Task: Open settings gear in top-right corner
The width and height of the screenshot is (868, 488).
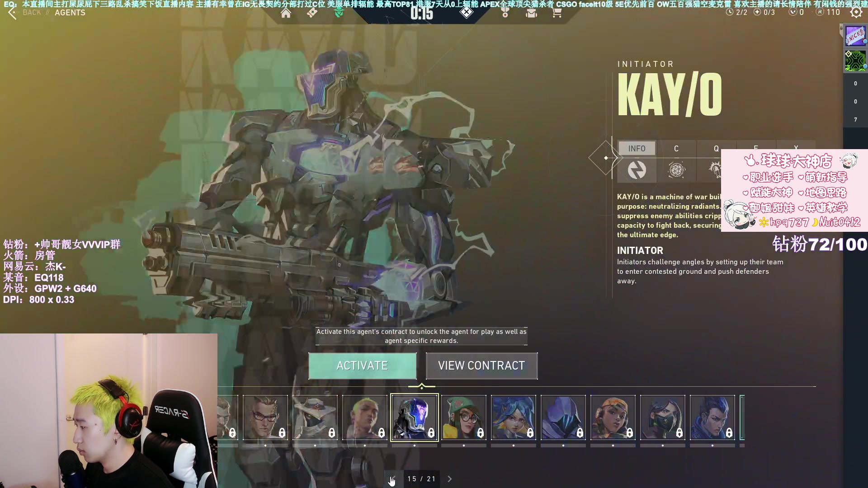Action: [x=856, y=12]
